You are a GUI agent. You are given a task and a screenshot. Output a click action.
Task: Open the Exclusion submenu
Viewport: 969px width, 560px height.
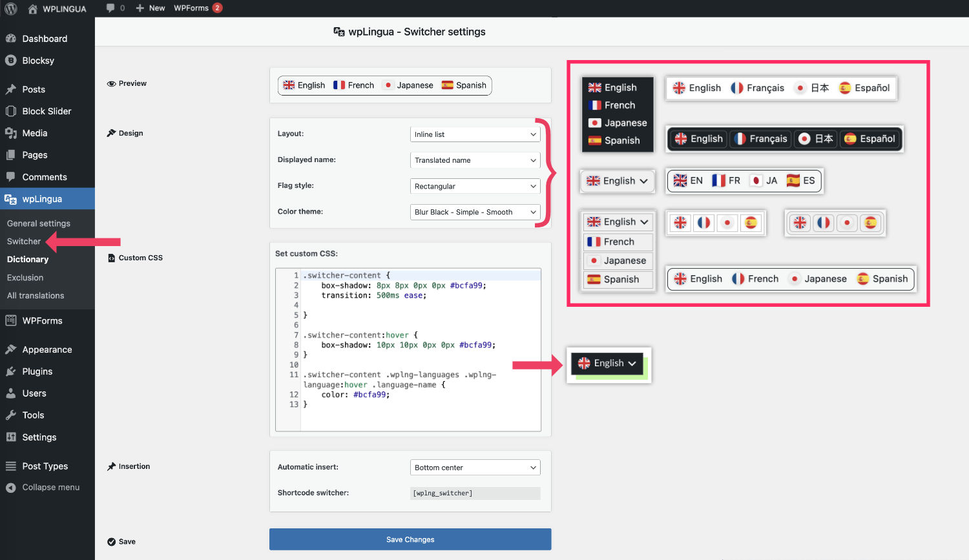(x=25, y=278)
